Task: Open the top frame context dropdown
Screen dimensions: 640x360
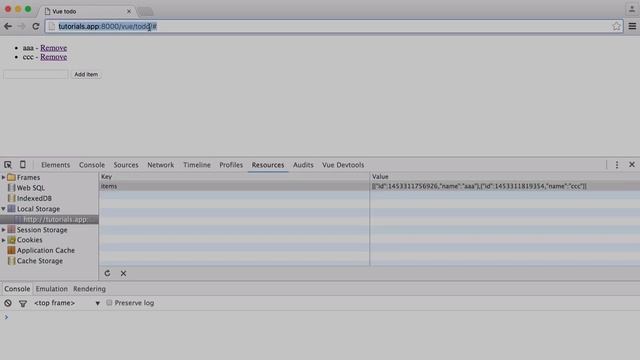Action: click(x=67, y=303)
